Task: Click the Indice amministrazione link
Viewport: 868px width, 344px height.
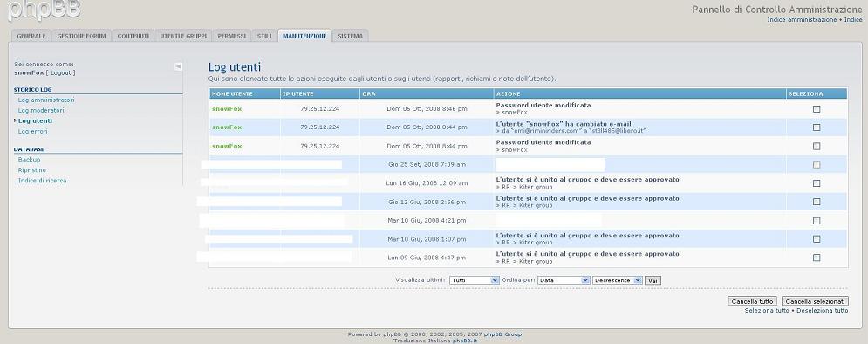Action: 802,20
